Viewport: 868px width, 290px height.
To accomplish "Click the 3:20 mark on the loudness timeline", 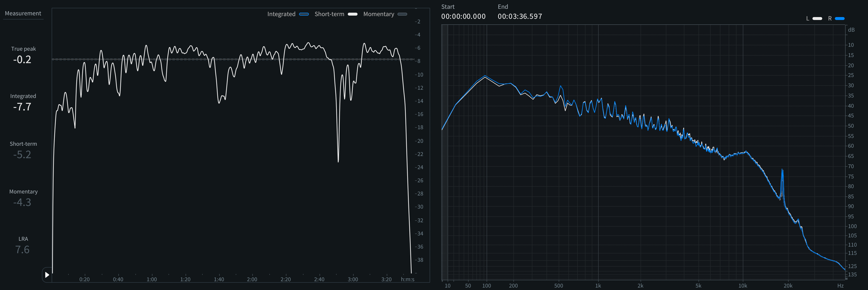I will (387, 280).
